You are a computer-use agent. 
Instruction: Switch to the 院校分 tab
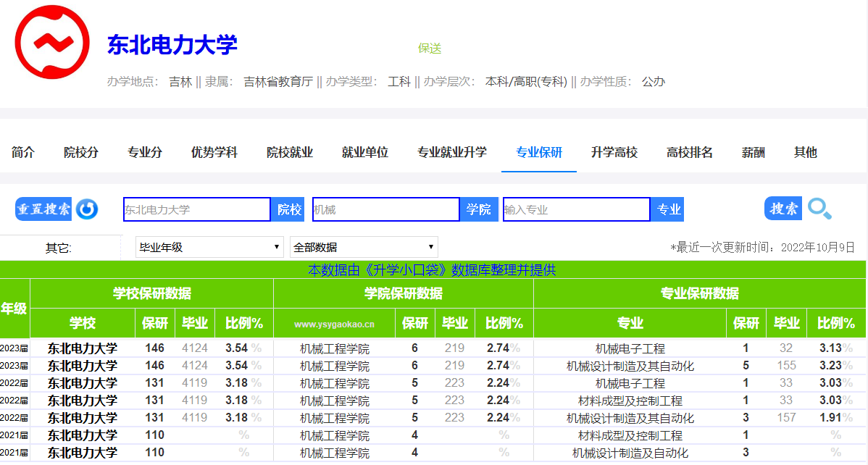[81, 152]
